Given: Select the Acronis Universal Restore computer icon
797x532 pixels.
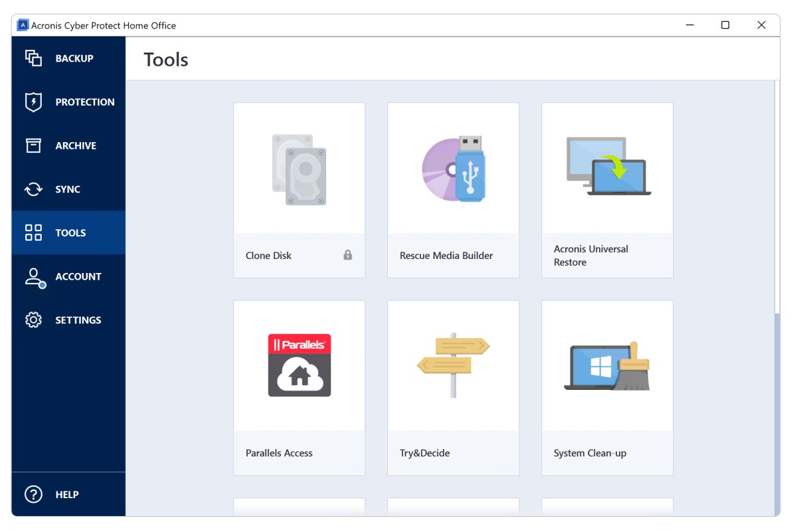Looking at the screenshot, I should pyautogui.click(x=608, y=166).
